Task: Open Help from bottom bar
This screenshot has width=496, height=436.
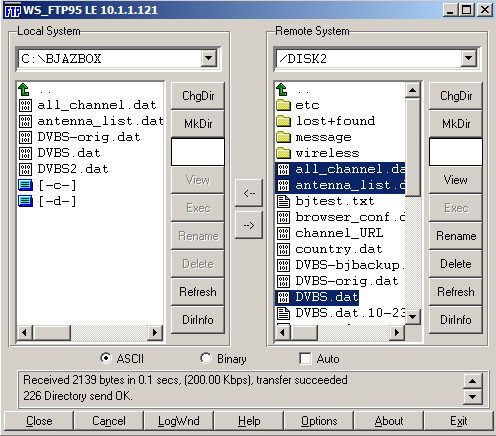Action: tap(249, 421)
